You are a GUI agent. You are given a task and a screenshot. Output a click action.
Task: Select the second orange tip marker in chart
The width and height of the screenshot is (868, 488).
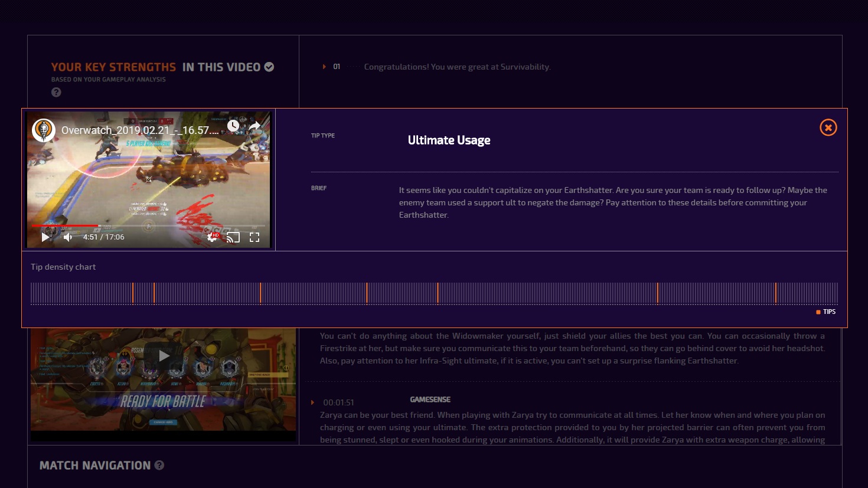click(x=154, y=293)
